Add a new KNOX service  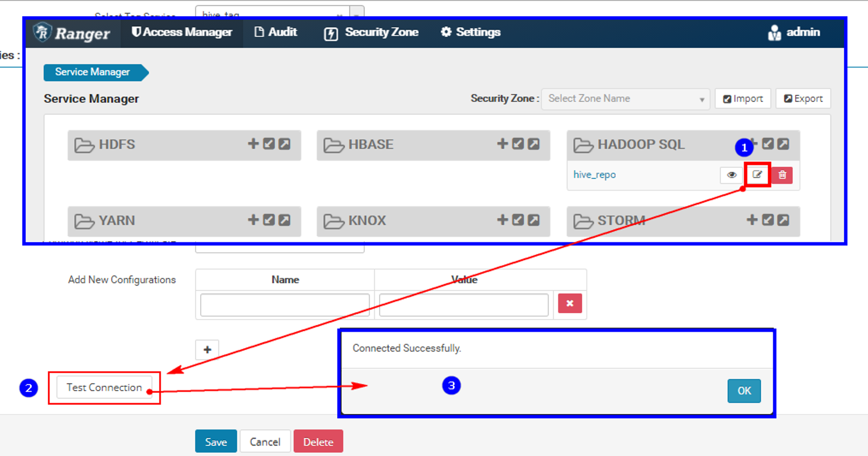(x=502, y=220)
